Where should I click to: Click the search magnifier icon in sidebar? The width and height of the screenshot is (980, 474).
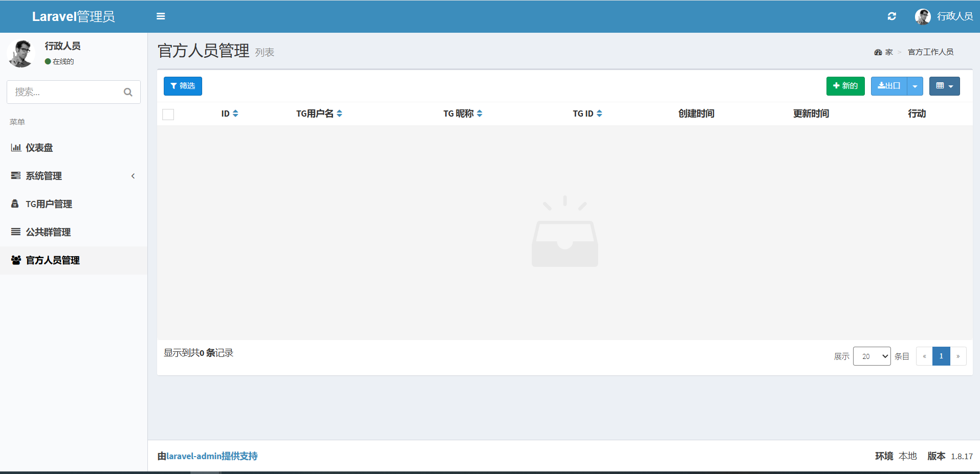(x=128, y=92)
